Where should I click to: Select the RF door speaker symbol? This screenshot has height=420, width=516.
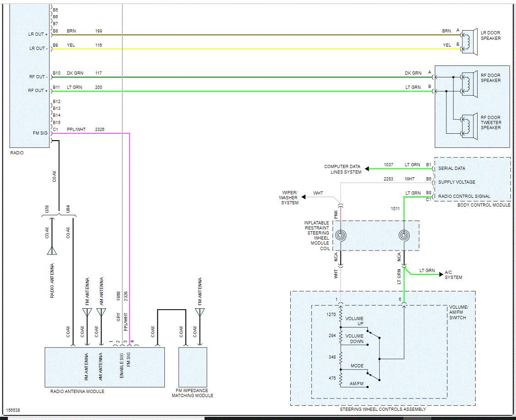click(468, 81)
